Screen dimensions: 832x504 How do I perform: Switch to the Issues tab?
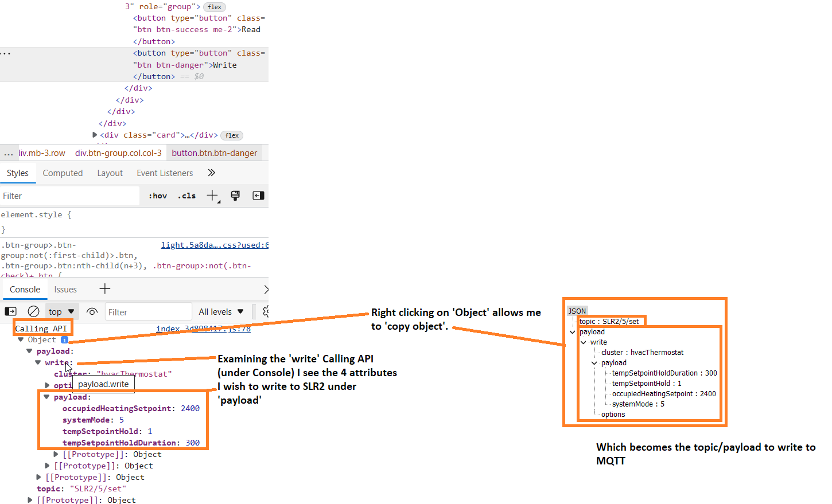click(x=65, y=289)
